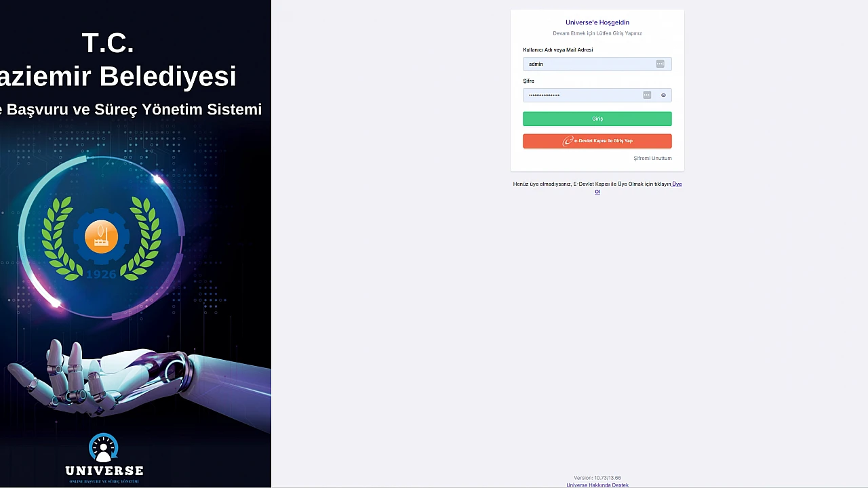The height and width of the screenshot is (488, 868).
Task: Click the 1926 year on the emblem
Action: point(101,274)
